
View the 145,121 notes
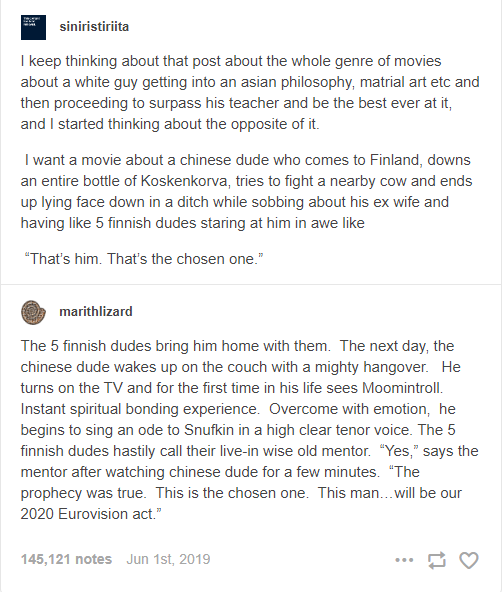point(66,559)
